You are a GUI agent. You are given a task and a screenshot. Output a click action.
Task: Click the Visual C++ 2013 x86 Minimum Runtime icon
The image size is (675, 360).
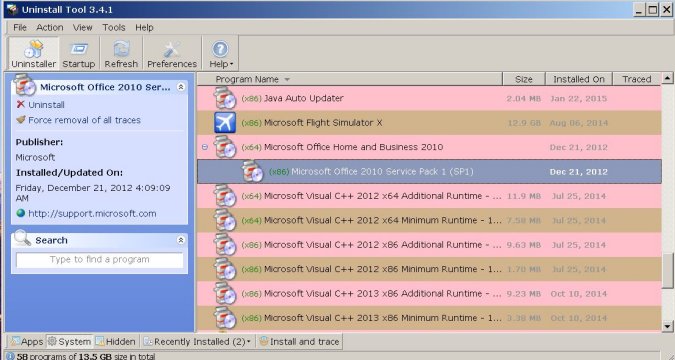tap(225, 318)
